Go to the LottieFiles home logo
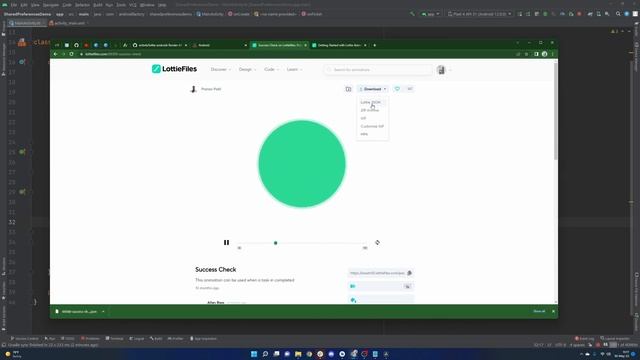640x360 pixels. click(x=174, y=69)
